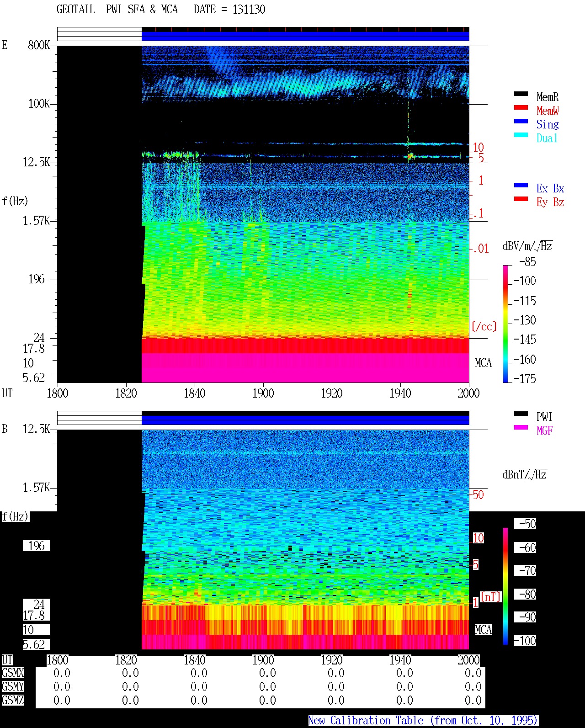Screen dimensions: 585x728
Task: Click the cyan Dual legend swatch
Action: [x=521, y=135]
